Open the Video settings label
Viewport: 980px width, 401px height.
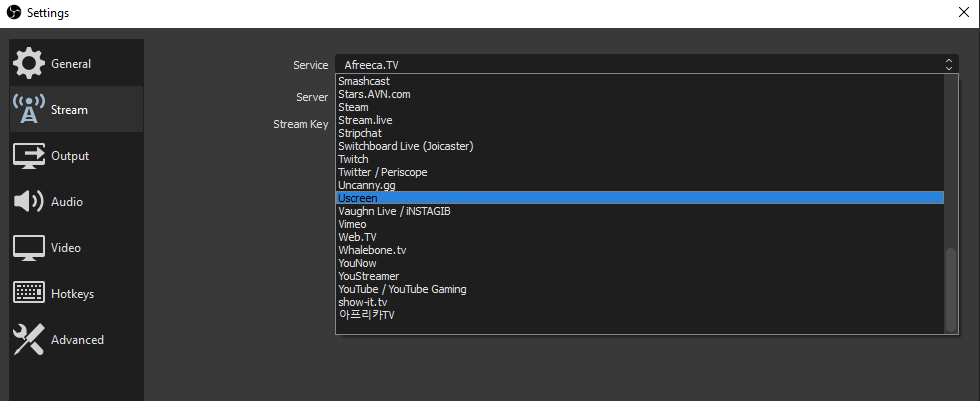66,248
